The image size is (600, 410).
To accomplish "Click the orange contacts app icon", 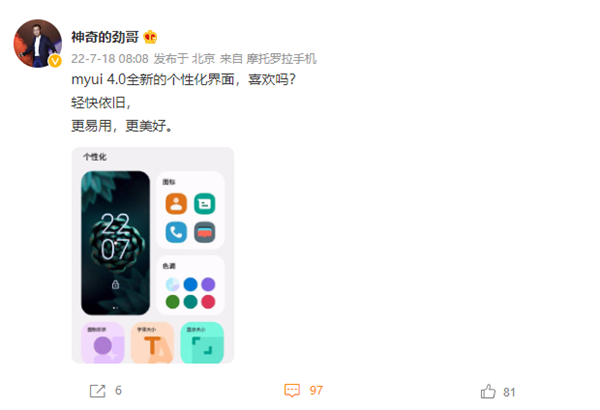I will pyautogui.click(x=176, y=204).
